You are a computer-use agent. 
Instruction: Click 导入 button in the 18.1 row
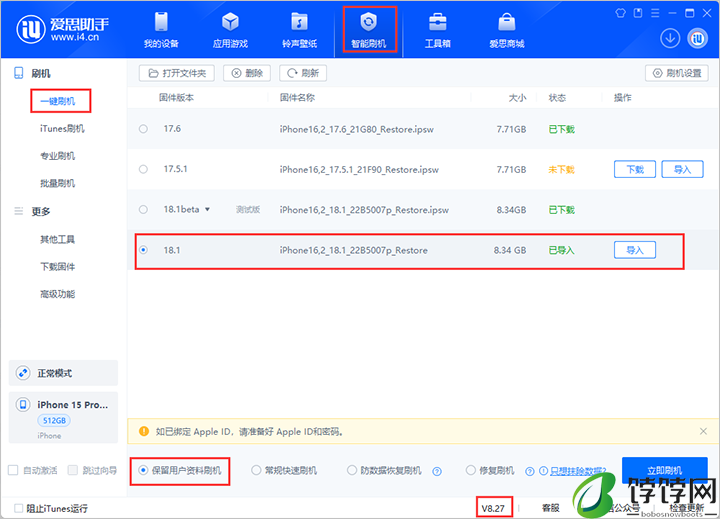coord(635,250)
